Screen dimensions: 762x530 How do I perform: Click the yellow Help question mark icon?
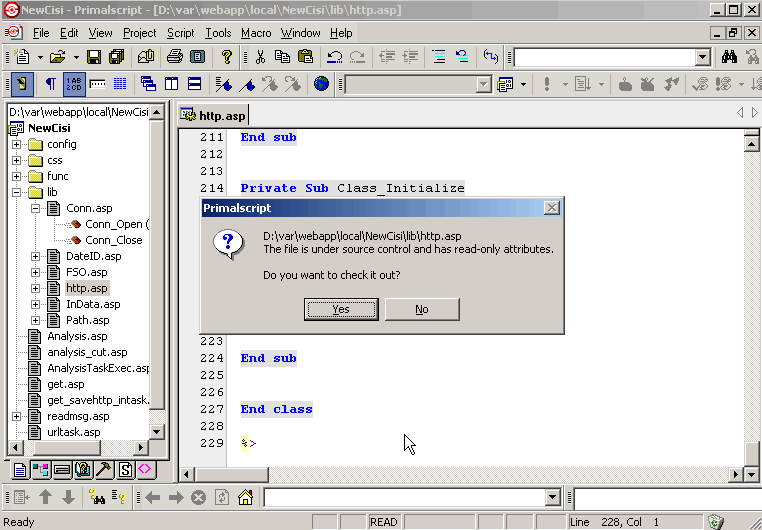click(226, 57)
